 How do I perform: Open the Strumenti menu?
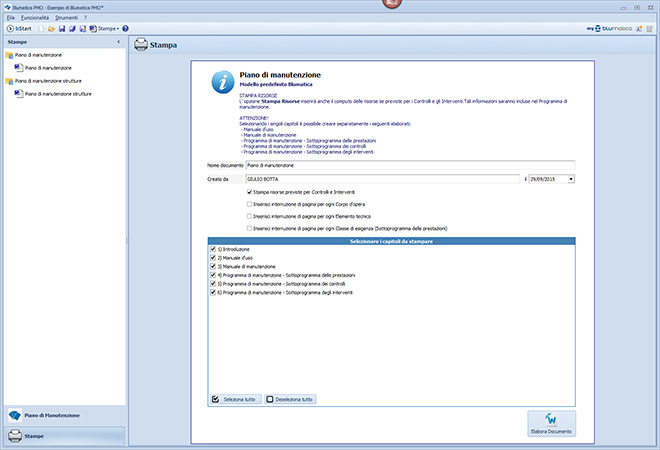[x=67, y=18]
